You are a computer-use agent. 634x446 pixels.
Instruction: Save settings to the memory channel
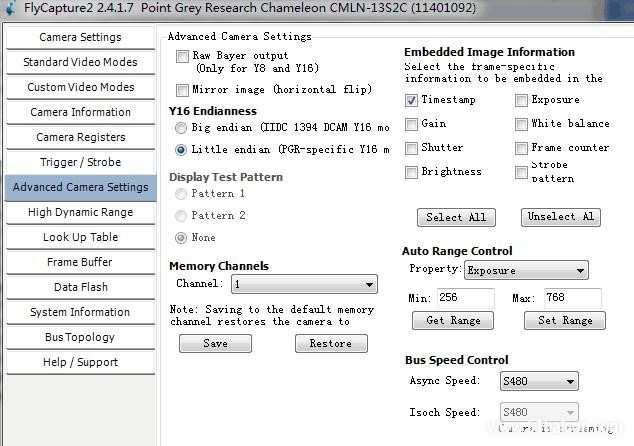pyautogui.click(x=216, y=344)
